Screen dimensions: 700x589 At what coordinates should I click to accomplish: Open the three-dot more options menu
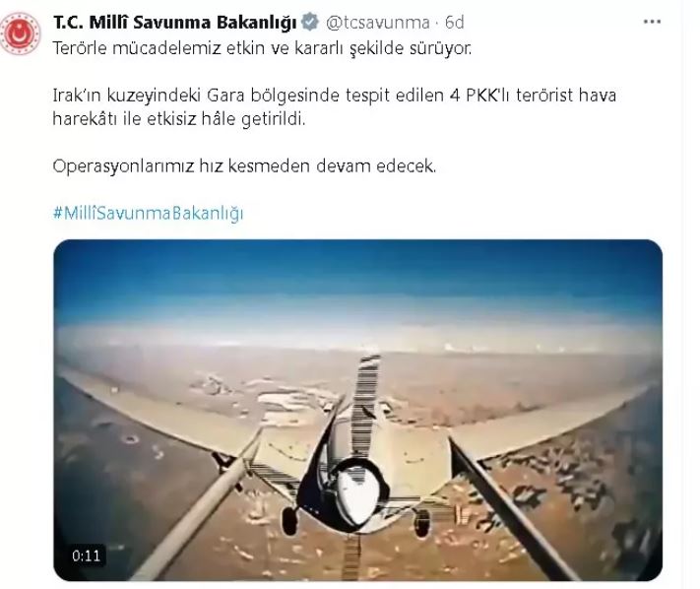pyautogui.click(x=652, y=22)
